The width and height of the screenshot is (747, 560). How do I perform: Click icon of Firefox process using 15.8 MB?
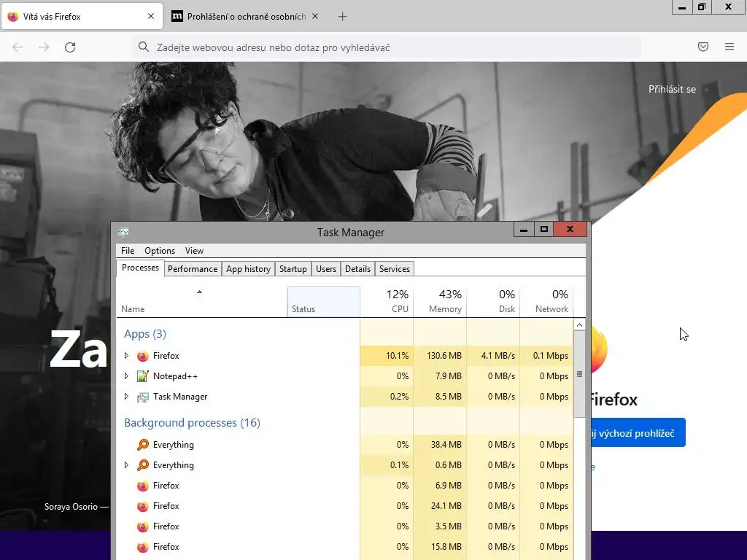click(142, 547)
